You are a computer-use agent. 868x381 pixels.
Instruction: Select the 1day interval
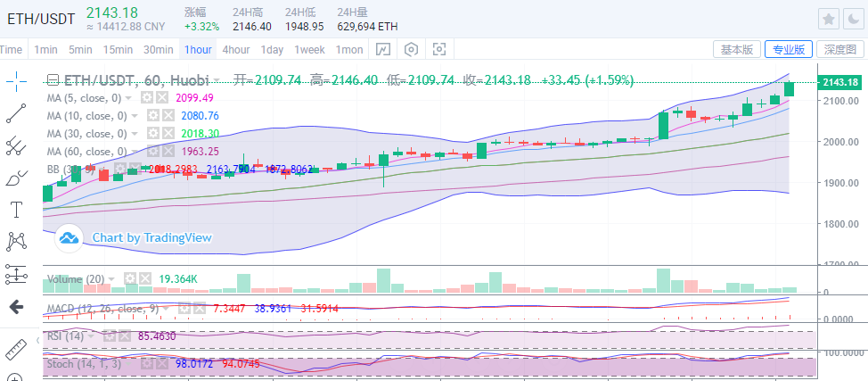pyautogui.click(x=272, y=49)
